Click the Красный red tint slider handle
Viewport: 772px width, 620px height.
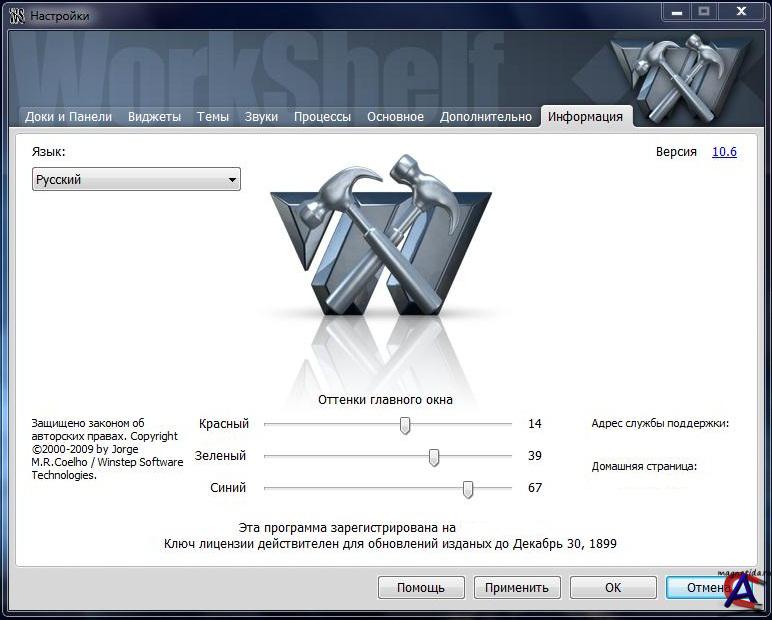tap(405, 425)
